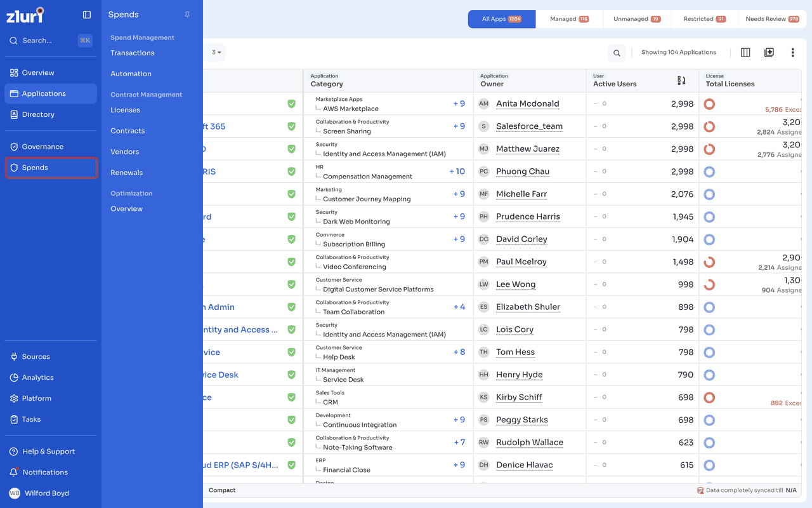Click license usage donut in Salesforce_team row
Image resolution: width=812 pixels, height=508 pixels.
tap(709, 126)
